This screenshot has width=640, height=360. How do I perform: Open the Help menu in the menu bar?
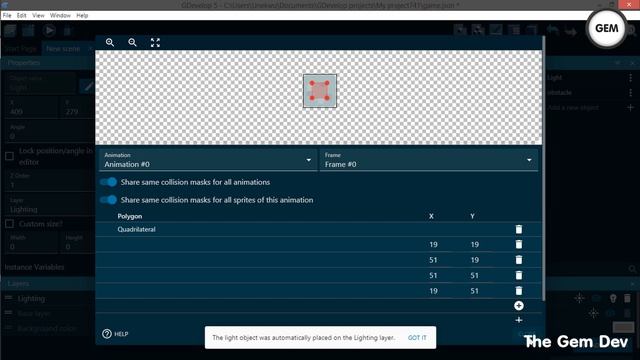(x=82, y=16)
